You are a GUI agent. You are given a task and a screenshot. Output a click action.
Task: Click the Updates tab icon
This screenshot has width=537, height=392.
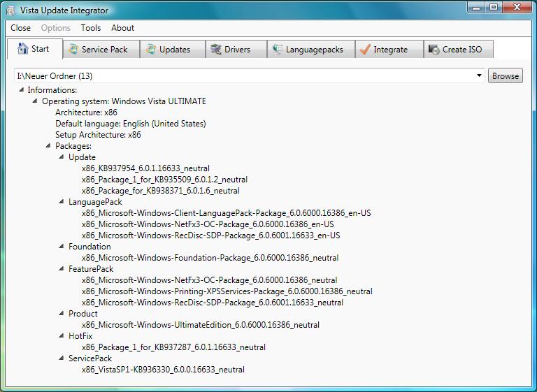coord(151,50)
